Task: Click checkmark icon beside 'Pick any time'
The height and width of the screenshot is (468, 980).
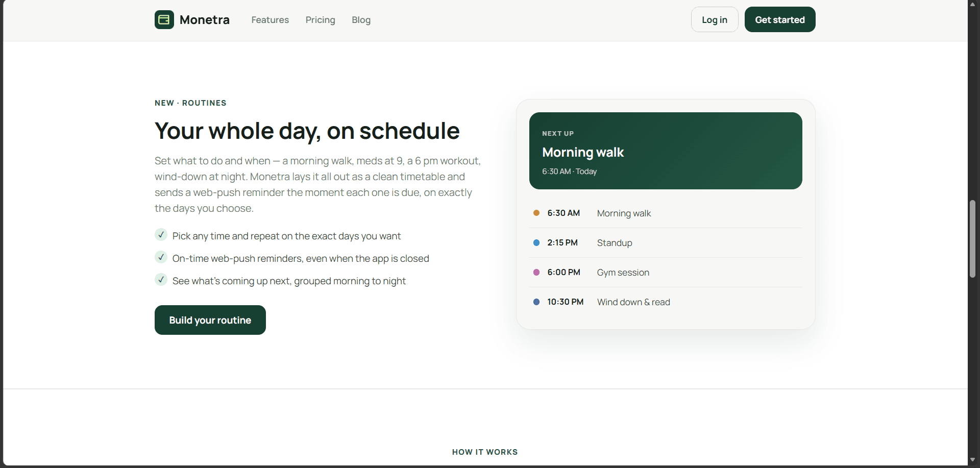Action: pos(161,235)
